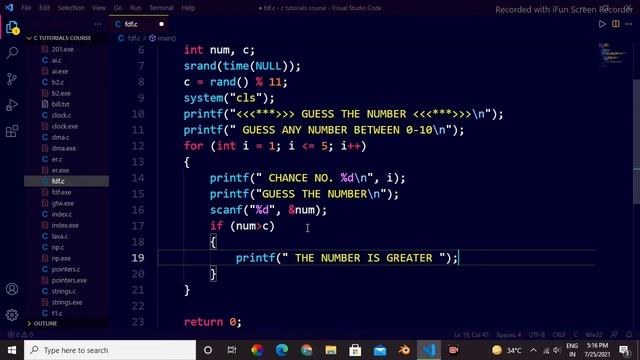Screen dimensions: 640x360
Task: Open Task View on taskbar
Action: tap(232, 350)
